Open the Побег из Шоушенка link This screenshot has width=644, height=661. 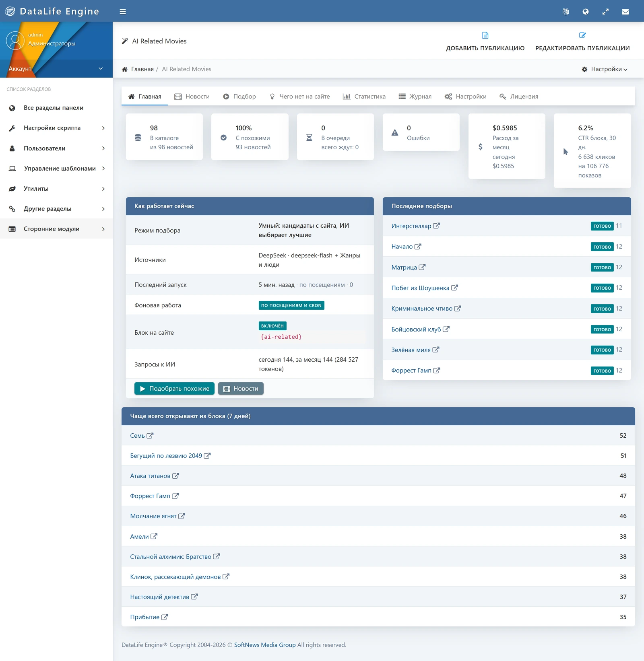click(420, 288)
